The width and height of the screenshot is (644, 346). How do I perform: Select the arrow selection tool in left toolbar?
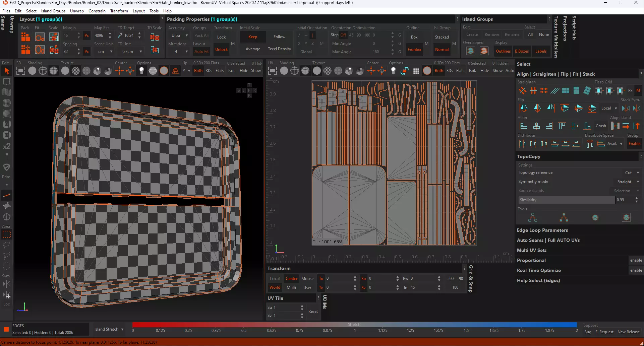coord(7,71)
